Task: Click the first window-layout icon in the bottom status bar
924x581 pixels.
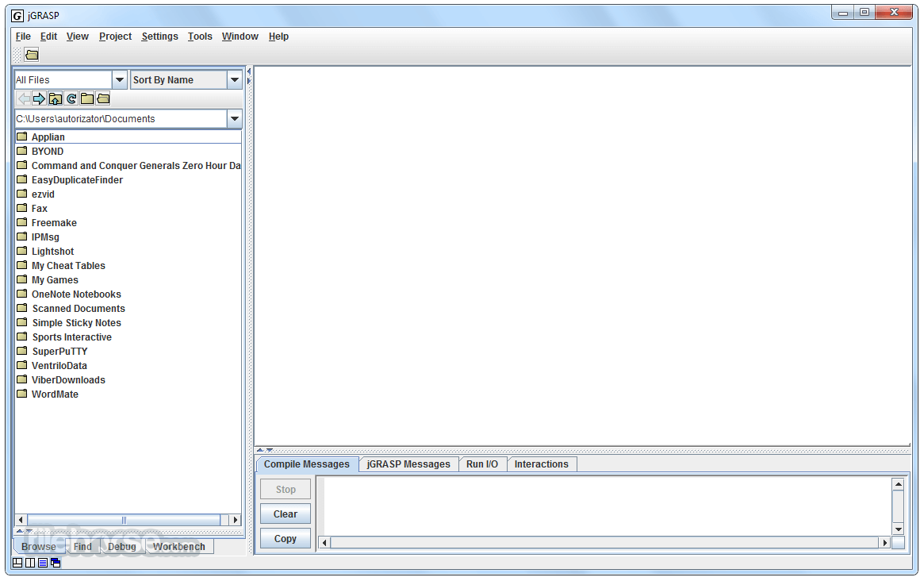Action: [x=17, y=563]
